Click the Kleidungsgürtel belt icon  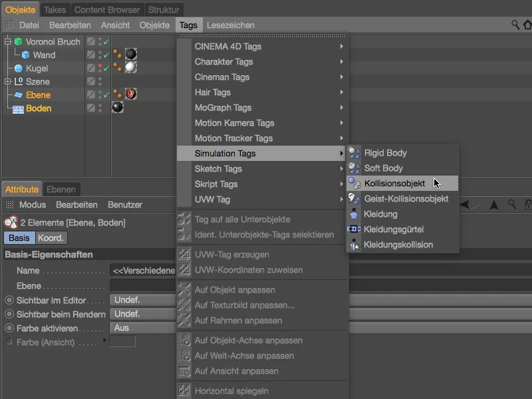coord(354,229)
